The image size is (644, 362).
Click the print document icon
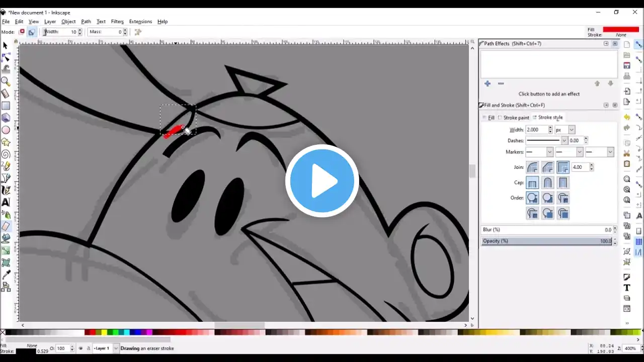[x=627, y=76]
